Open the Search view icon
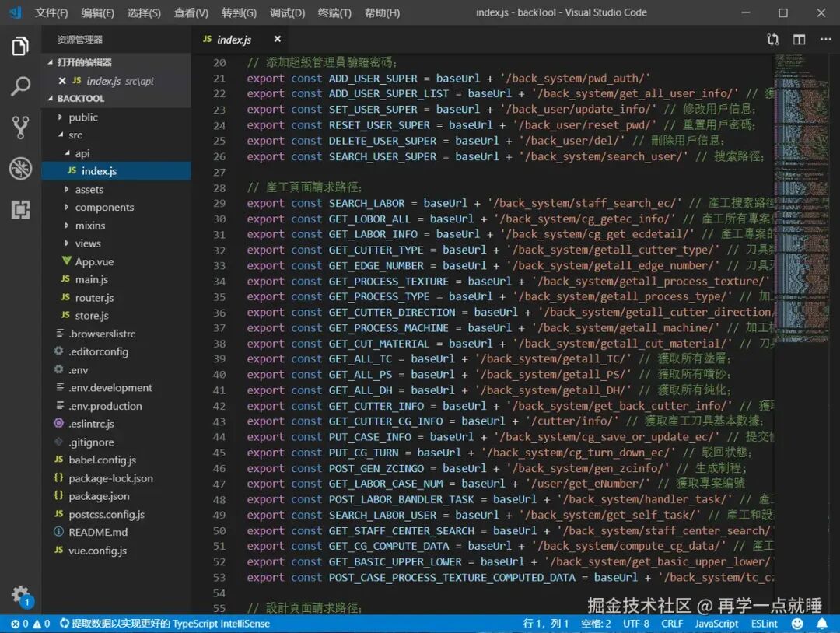Image resolution: width=840 pixels, height=633 pixels. coord(20,86)
